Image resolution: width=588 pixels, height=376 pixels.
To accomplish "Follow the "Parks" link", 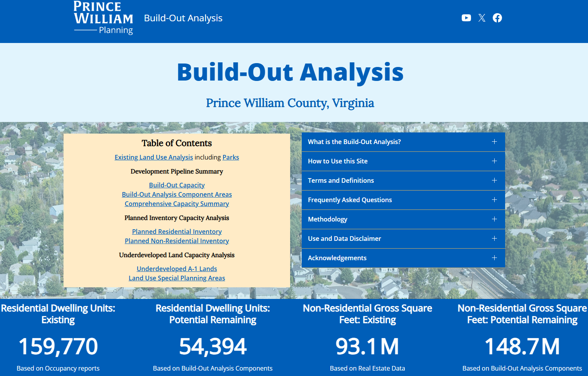I will pyautogui.click(x=230, y=157).
